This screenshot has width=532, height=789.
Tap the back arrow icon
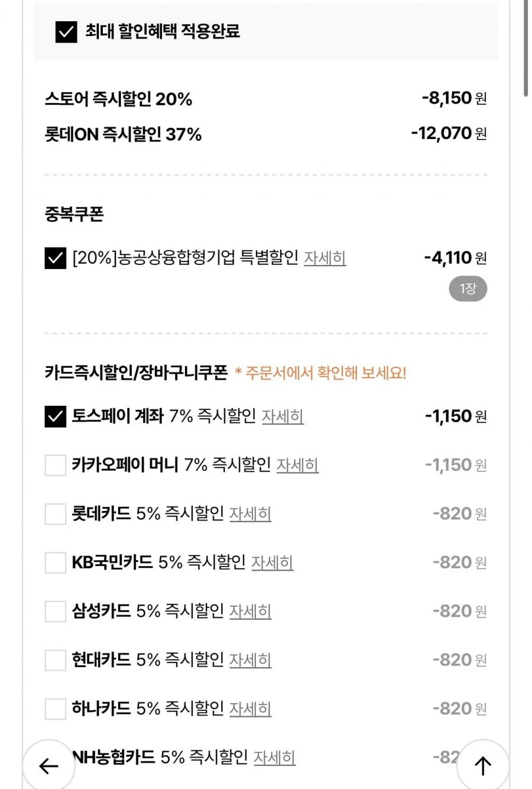tap(48, 766)
